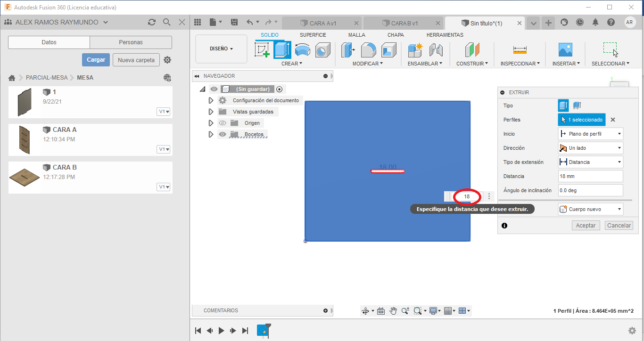The height and width of the screenshot is (341, 644).
Task: Choose the Revolve tool icon
Action: tap(302, 49)
